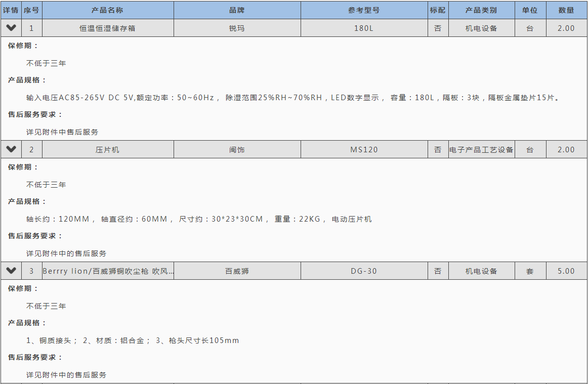
Task: Click the 标配 column header
Action: pyautogui.click(x=438, y=10)
